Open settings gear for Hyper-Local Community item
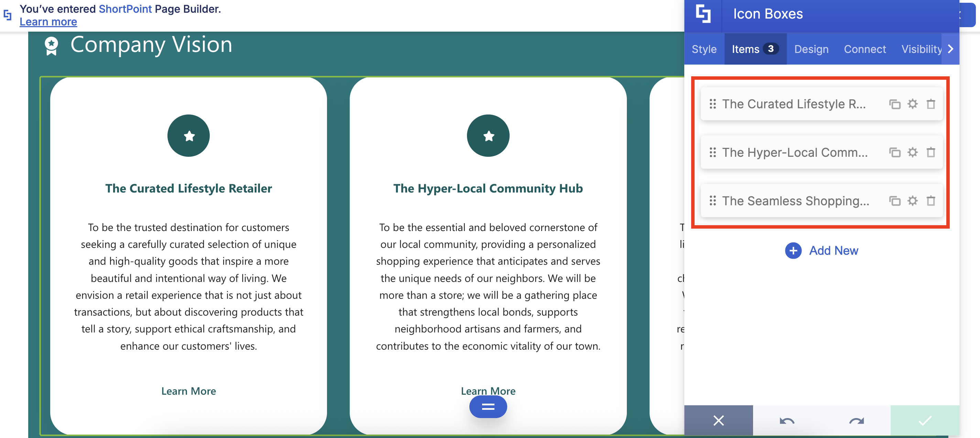This screenshot has height=438, width=980. 912,152
